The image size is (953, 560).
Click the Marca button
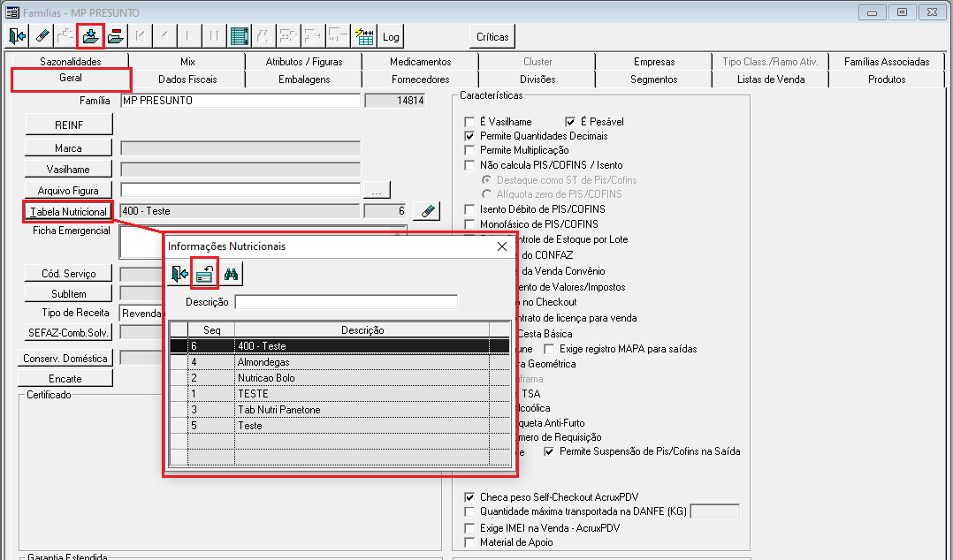pos(69,148)
